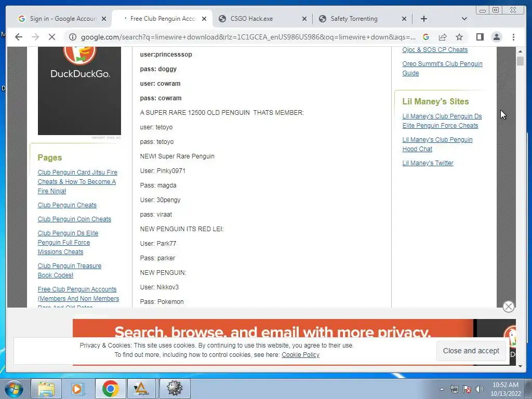Click the Google icon in address bar
The image size is (532, 399).
pyautogui.click(x=426, y=37)
